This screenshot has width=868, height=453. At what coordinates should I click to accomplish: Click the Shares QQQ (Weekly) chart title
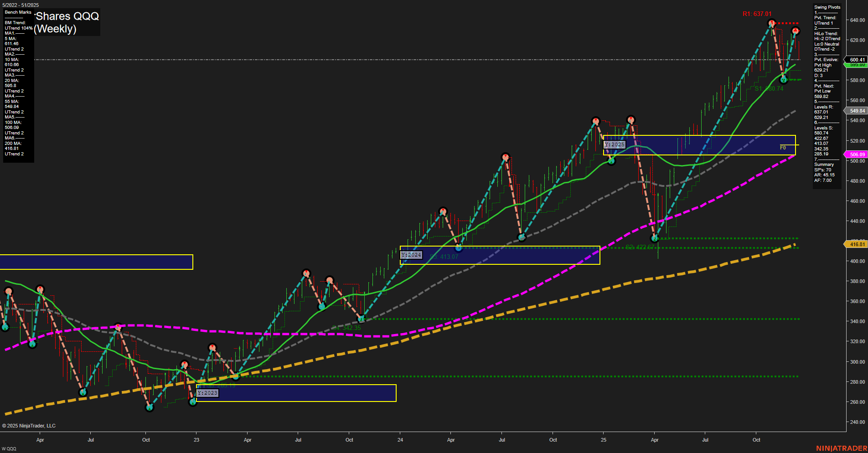[x=67, y=22]
